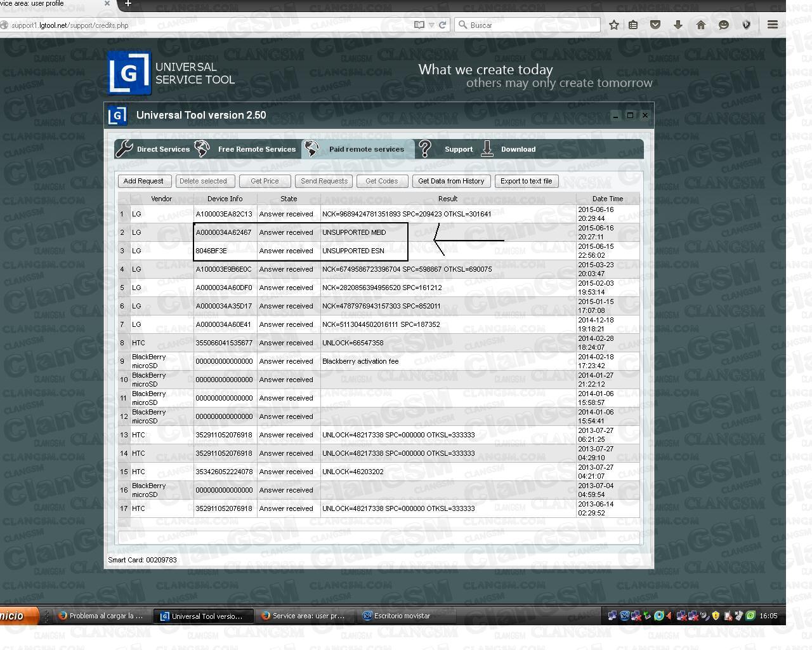This screenshot has width=812, height=650.
Task: Click the question mark Support icon
Action: point(425,149)
